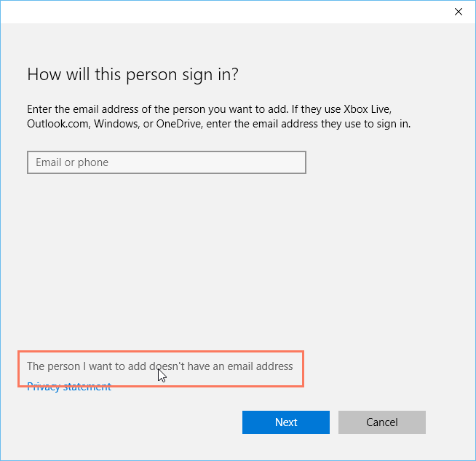The width and height of the screenshot is (476, 461).
Task: Click the link highlighted by the red outline
Action: pos(159,366)
